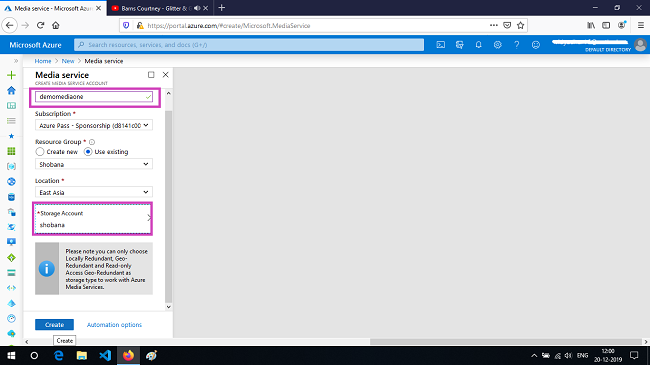Open the East Asia Location dropdown
This screenshot has width=650, height=365.
[x=94, y=192]
